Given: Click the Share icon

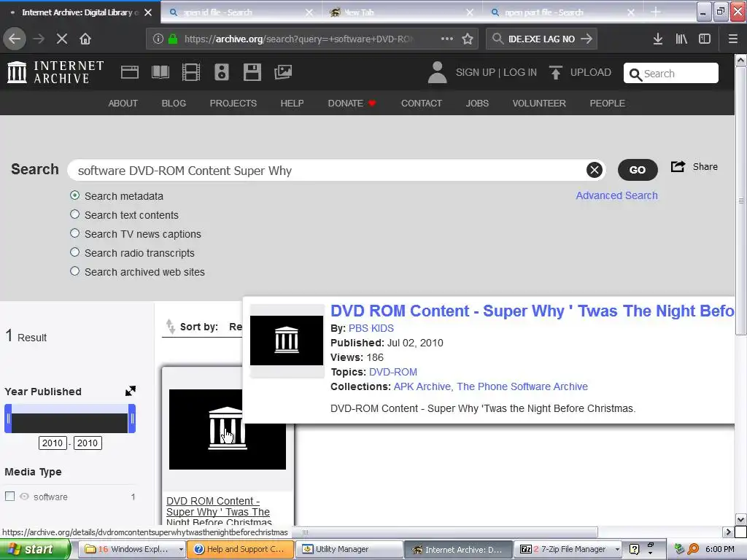Looking at the screenshot, I should tap(678, 167).
